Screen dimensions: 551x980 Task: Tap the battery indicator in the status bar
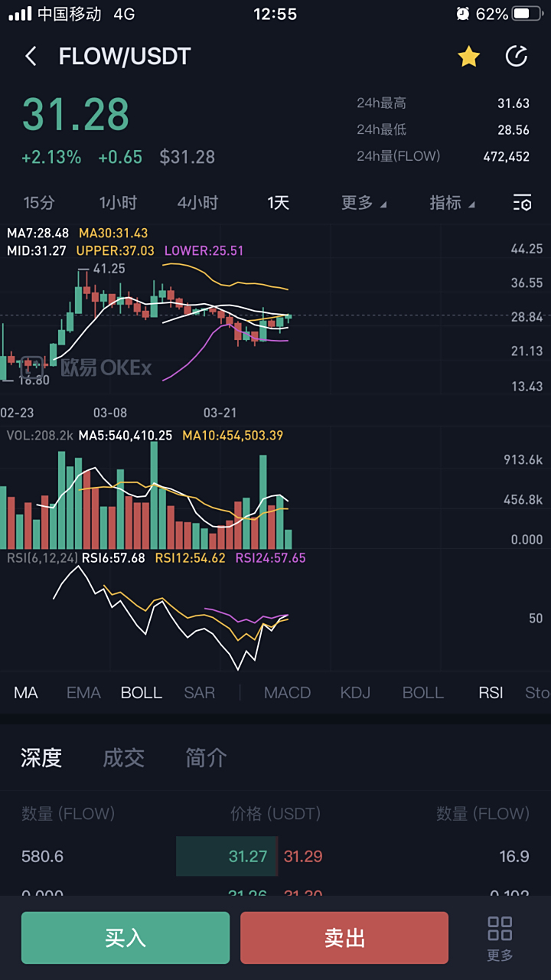pos(529,13)
